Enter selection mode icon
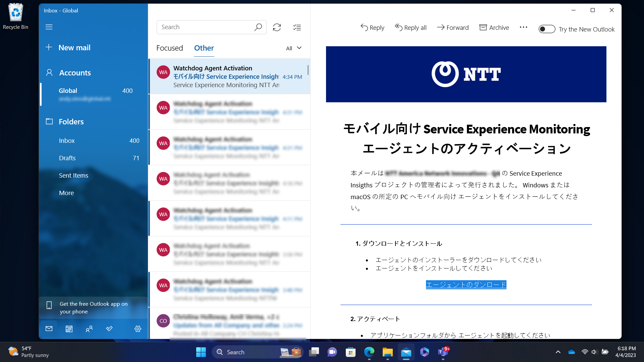 click(297, 27)
